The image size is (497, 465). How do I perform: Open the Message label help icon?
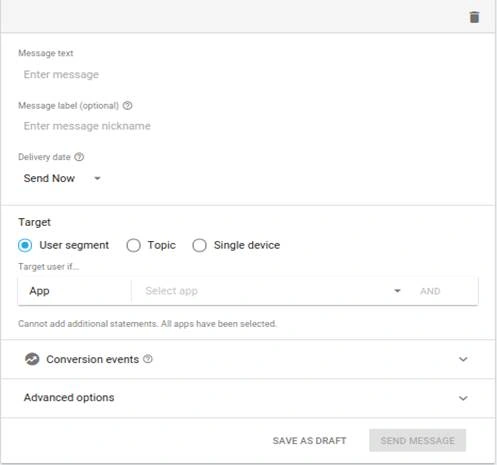[x=127, y=106]
